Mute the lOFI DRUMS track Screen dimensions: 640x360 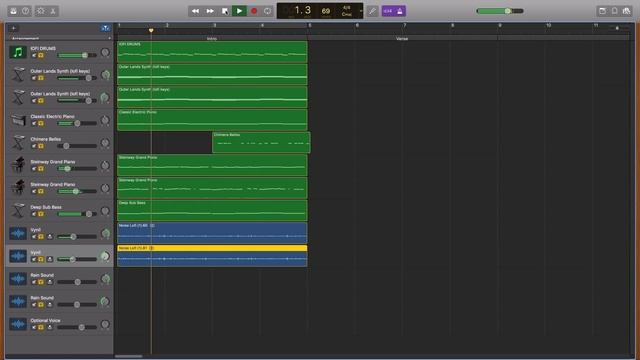(x=34, y=55)
